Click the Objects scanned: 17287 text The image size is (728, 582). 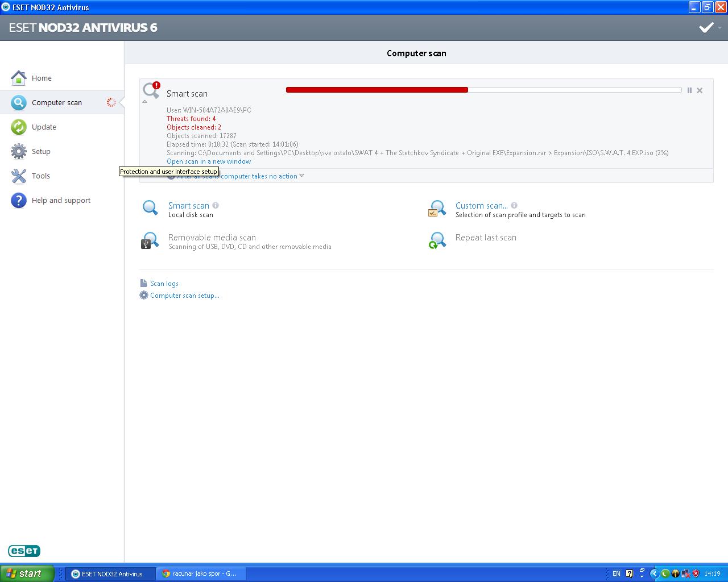201,136
